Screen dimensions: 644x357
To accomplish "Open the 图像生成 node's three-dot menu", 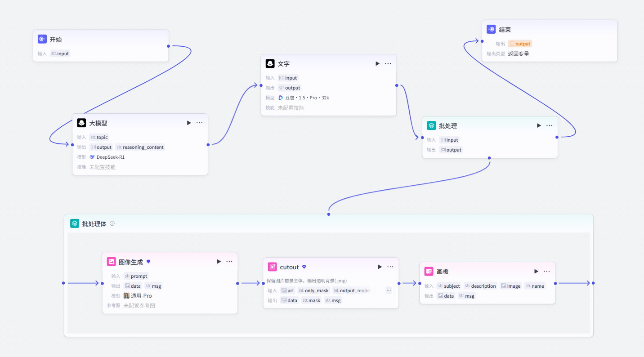I will click(x=229, y=261).
